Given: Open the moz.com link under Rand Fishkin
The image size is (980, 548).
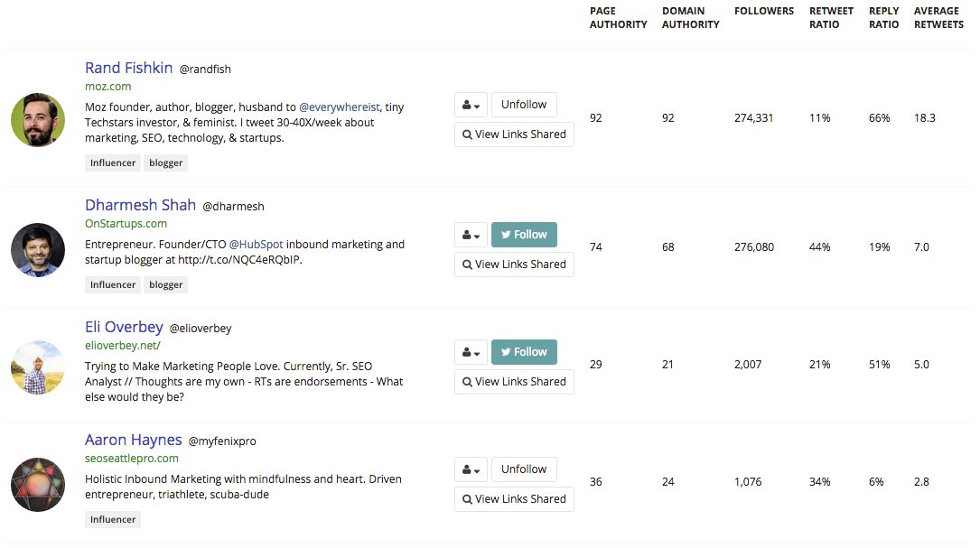Looking at the screenshot, I should click(107, 87).
